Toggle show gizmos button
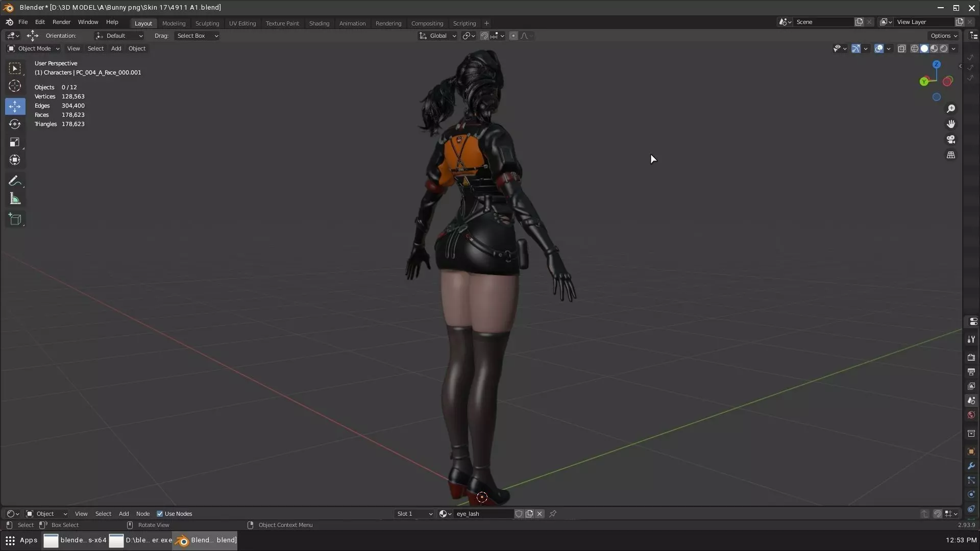980x551 pixels. (x=856, y=48)
